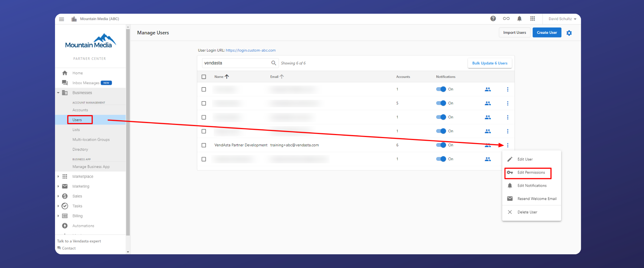
Task: Click people icon in the 5 accounts row
Action: pyautogui.click(x=488, y=103)
